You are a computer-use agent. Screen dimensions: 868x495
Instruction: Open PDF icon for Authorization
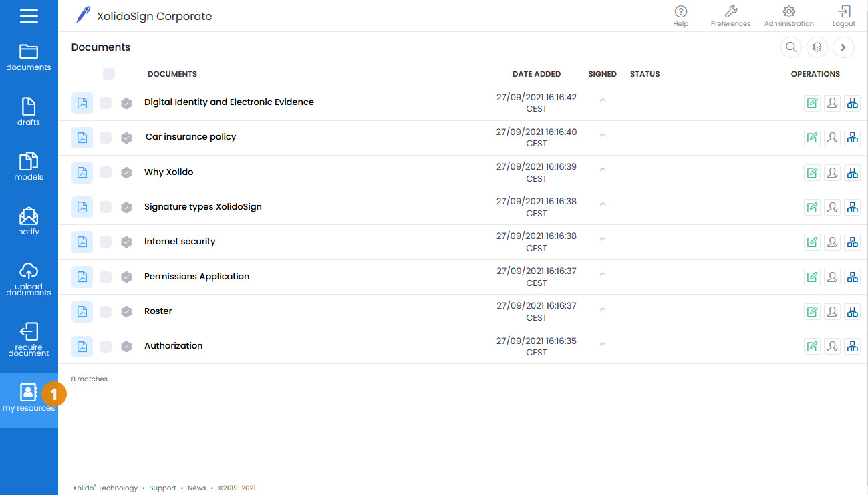click(x=82, y=346)
